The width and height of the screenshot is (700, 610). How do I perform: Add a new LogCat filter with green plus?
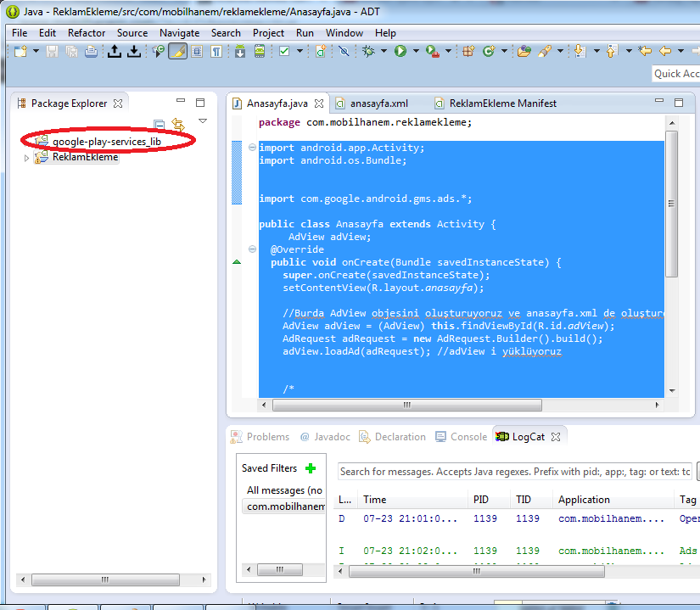pos(311,468)
